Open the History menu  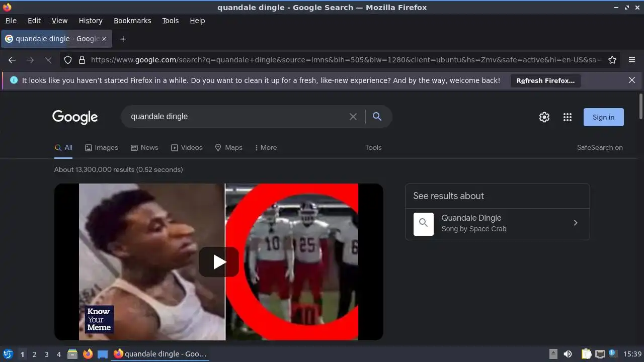91,21
